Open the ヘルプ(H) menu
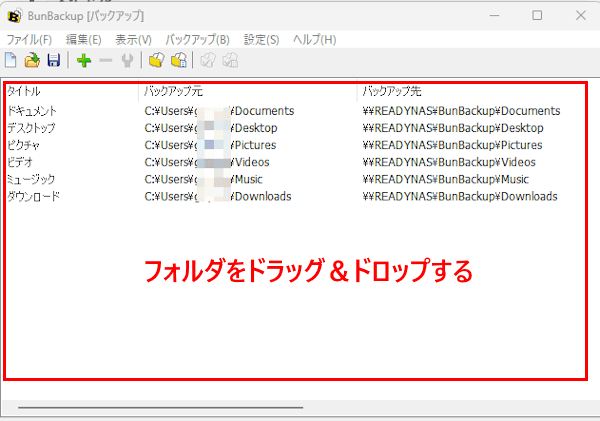 [315, 39]
